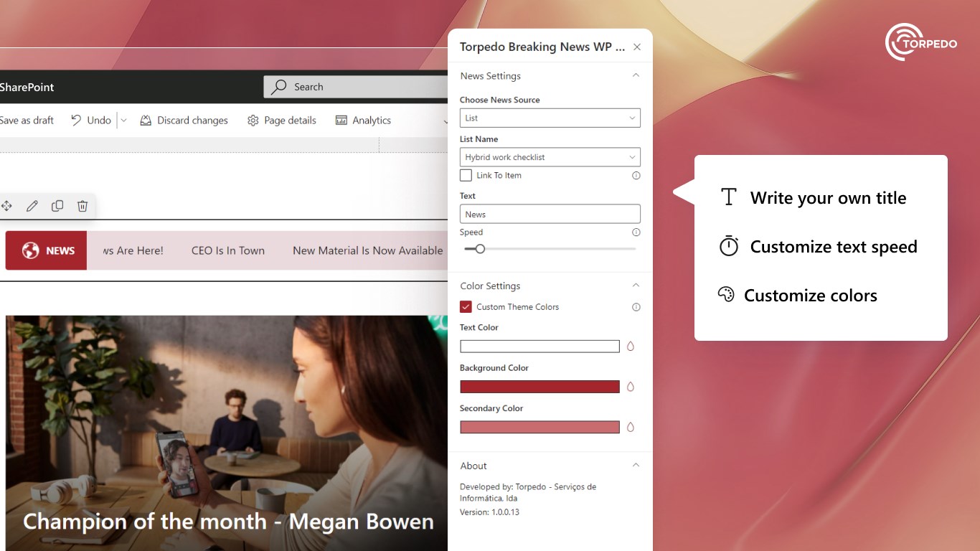Click the search magnifier icon

click(x=279, y=87)
